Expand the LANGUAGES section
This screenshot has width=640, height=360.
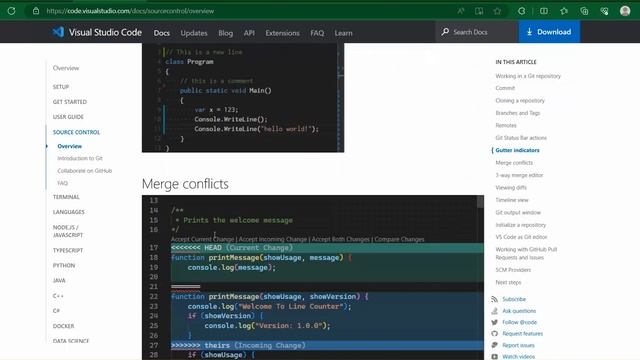[69, 212]
